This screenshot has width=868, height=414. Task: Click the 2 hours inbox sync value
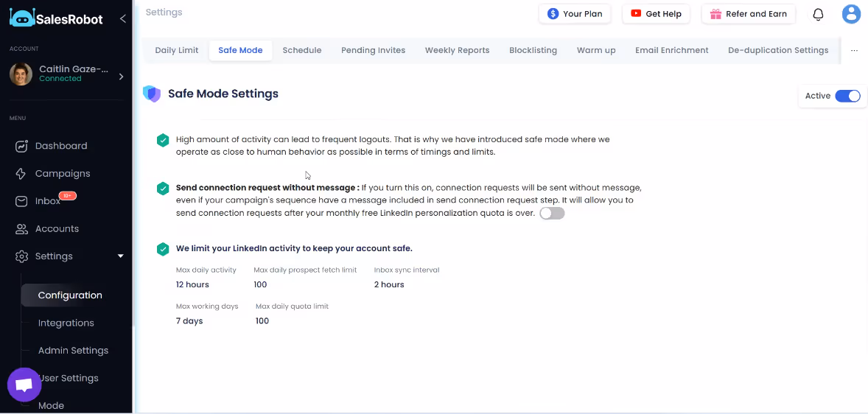tap(389, 284)
